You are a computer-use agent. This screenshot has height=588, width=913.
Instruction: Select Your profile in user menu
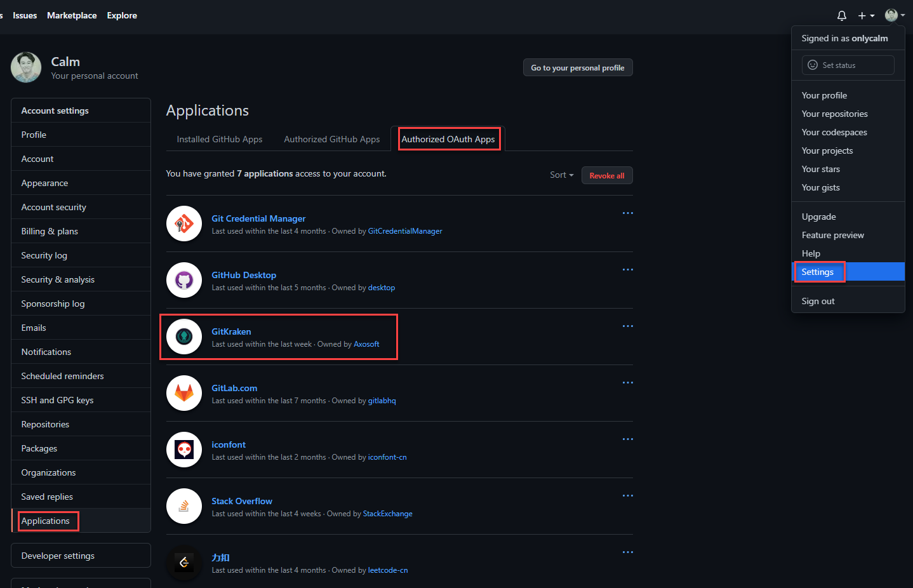click(x=848, y=95)
